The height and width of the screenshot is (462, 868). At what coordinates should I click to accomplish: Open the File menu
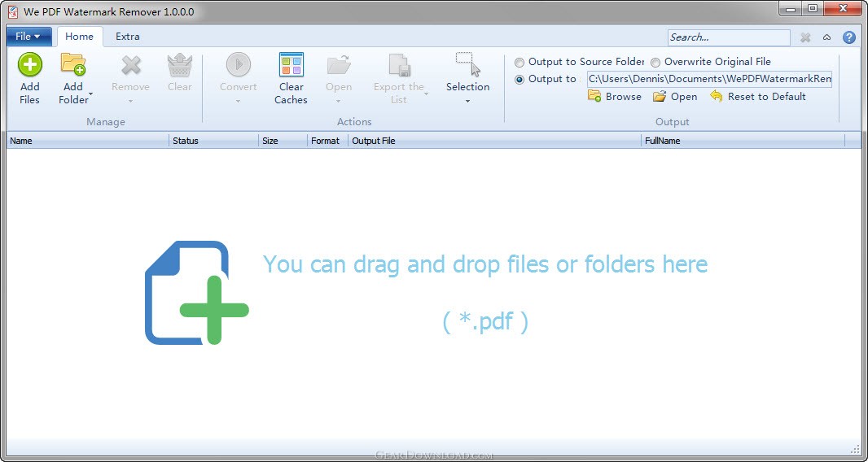(28, 37)
